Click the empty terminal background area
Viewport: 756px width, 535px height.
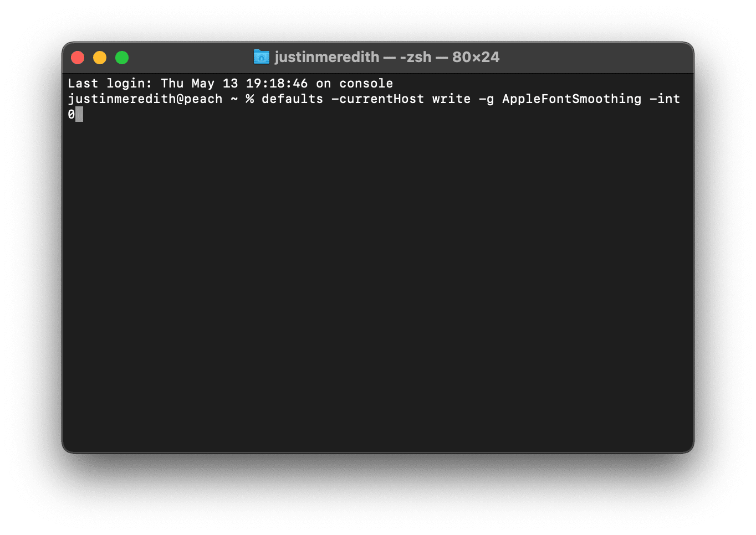pos(377,277)
